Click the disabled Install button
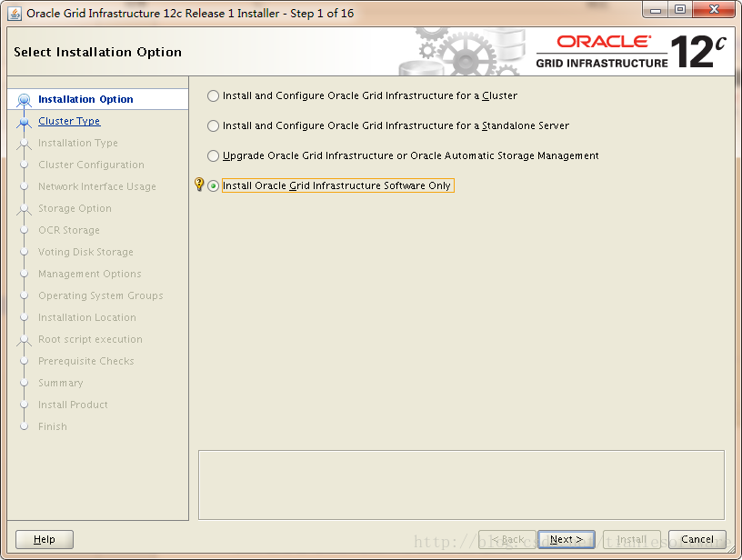Viewport: 742px width, 560px height. [632, 539]
